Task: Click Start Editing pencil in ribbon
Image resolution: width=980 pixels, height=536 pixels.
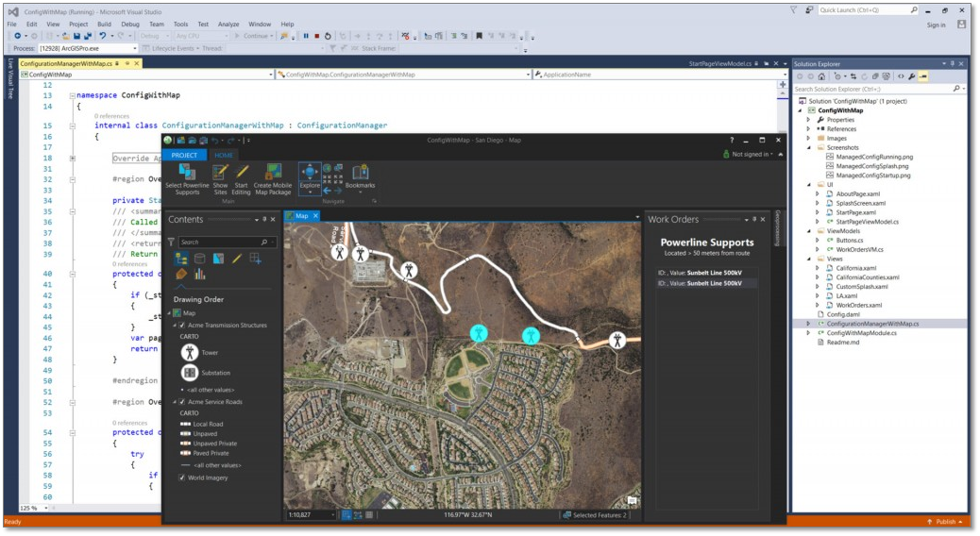Action: click(242, 179)
